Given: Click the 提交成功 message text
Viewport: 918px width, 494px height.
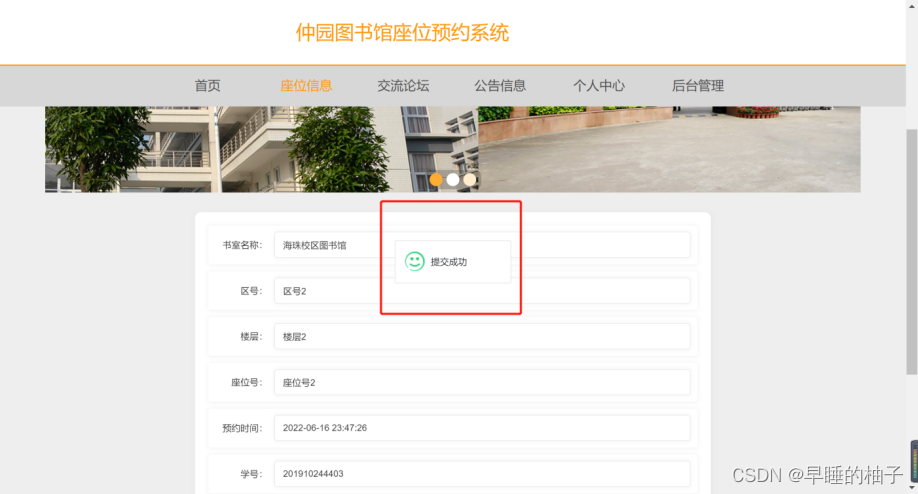Looking at the screenshot, I should (449, 262).
